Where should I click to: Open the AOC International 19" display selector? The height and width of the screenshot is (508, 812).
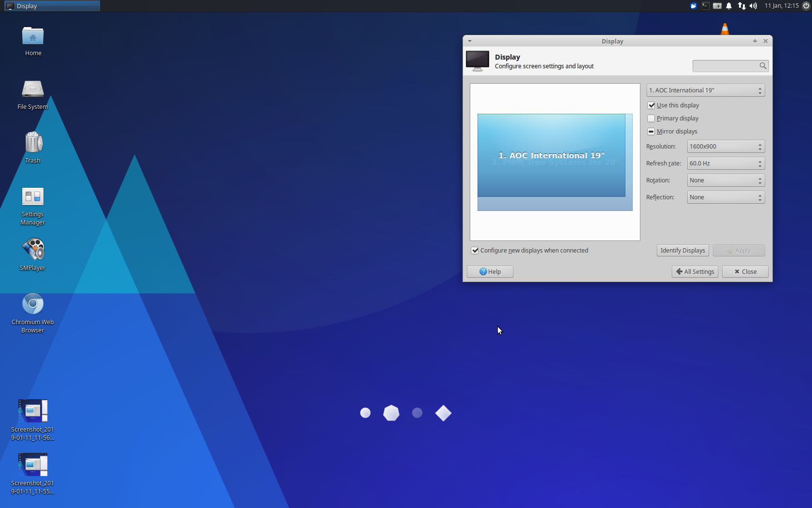coord(706,90)
